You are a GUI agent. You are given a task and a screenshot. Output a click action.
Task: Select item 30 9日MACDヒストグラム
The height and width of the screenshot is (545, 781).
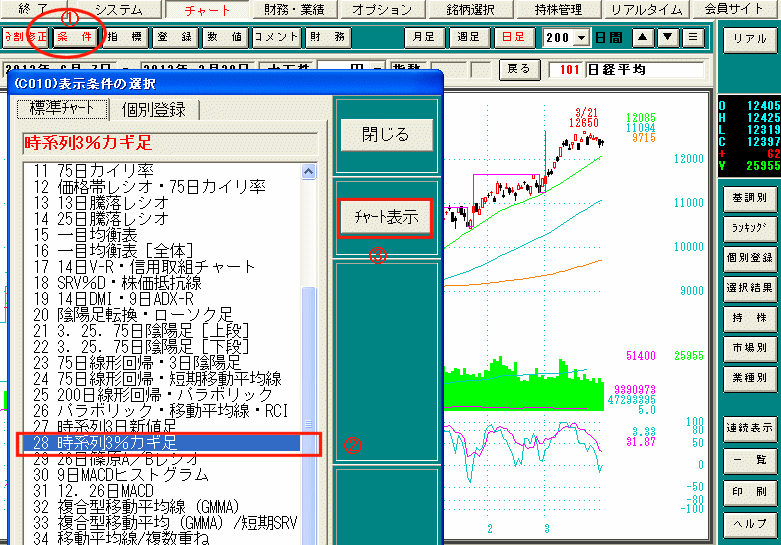point(162,474)
